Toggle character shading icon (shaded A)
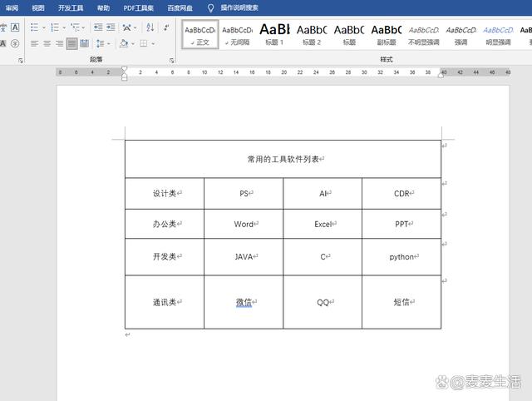 2,43
